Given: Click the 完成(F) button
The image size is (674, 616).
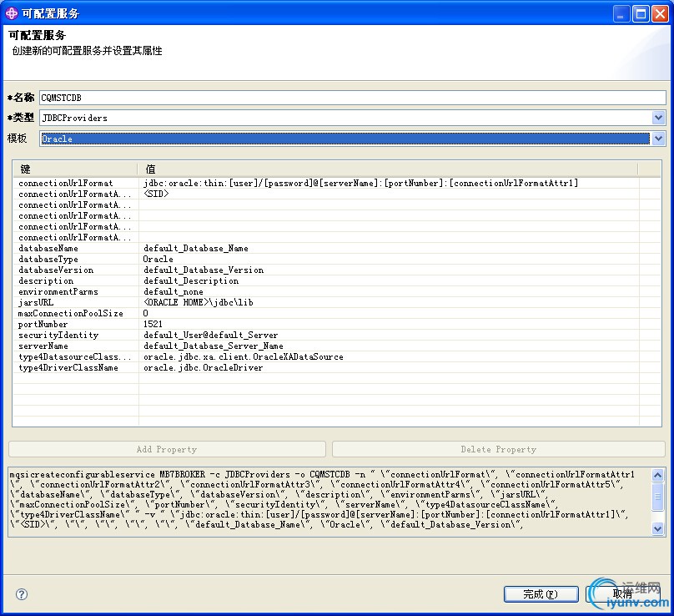Looking at the screenshot, I should pyautogui.click(x=541, y=594).
